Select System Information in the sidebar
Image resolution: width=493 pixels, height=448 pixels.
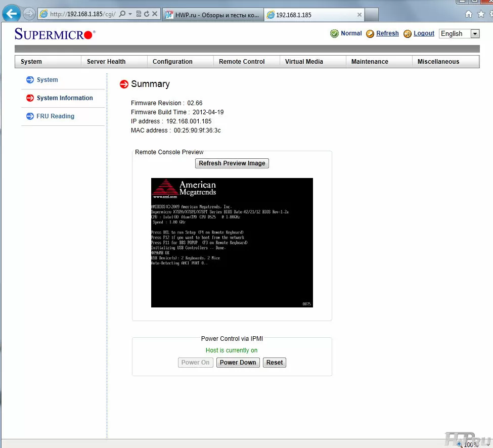pyautogui.click(x=65, y=98)
